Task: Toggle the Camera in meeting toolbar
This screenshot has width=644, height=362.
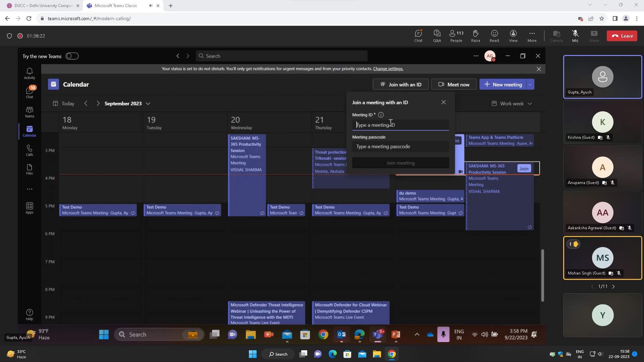Action: tap(556, 36)
